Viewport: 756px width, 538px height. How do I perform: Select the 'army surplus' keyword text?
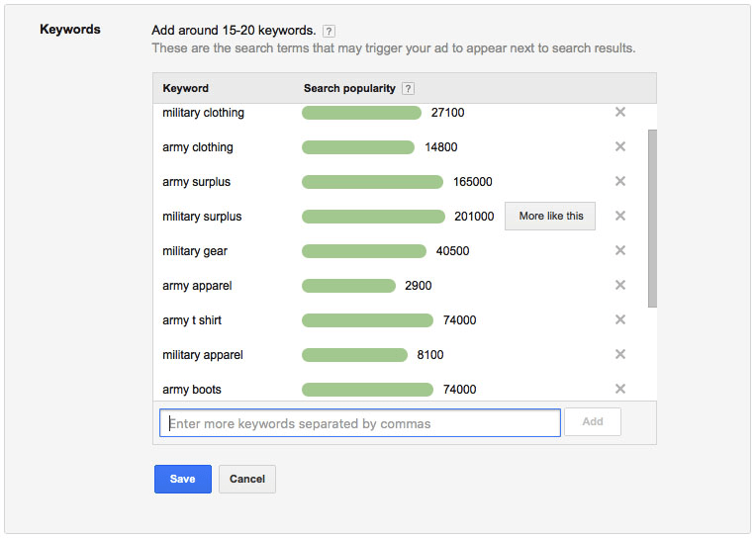point(196,182)
